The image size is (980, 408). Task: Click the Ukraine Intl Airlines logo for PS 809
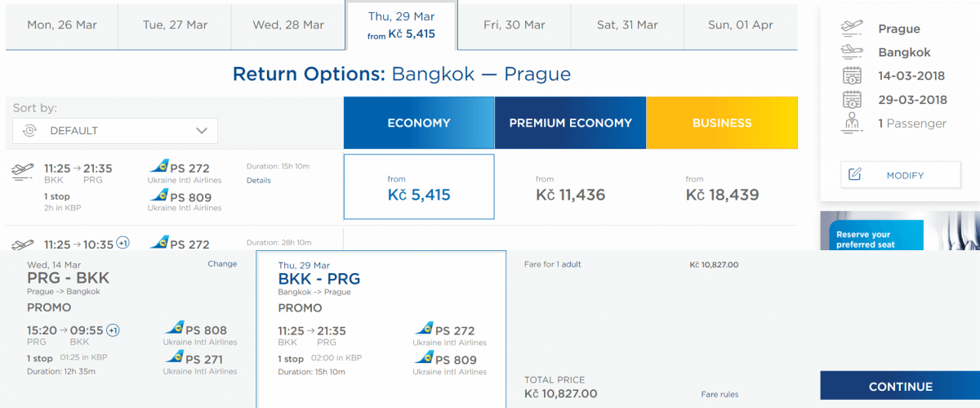click(158, 196)
